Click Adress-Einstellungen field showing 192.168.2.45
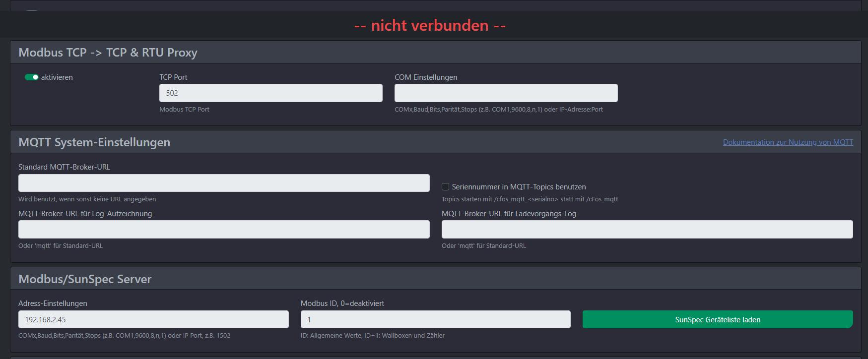This screenshot has width=868, height=359. click(x=153, y=319)
